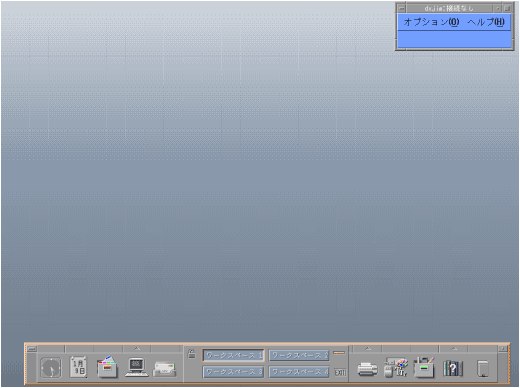Screen dimensions: 520x388
Task: Open the オプション(O) menu
Action: tap(431, 22)
